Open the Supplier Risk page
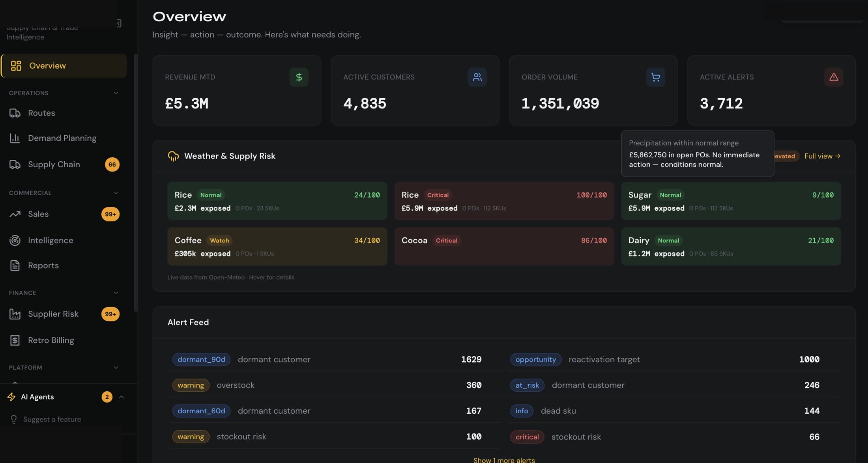 (64, 314)
